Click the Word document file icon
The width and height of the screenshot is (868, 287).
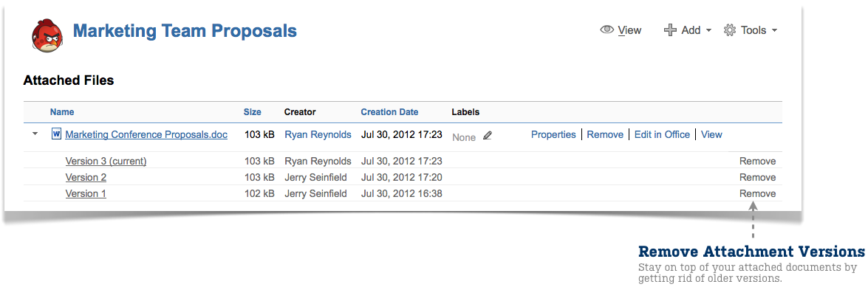55,134
